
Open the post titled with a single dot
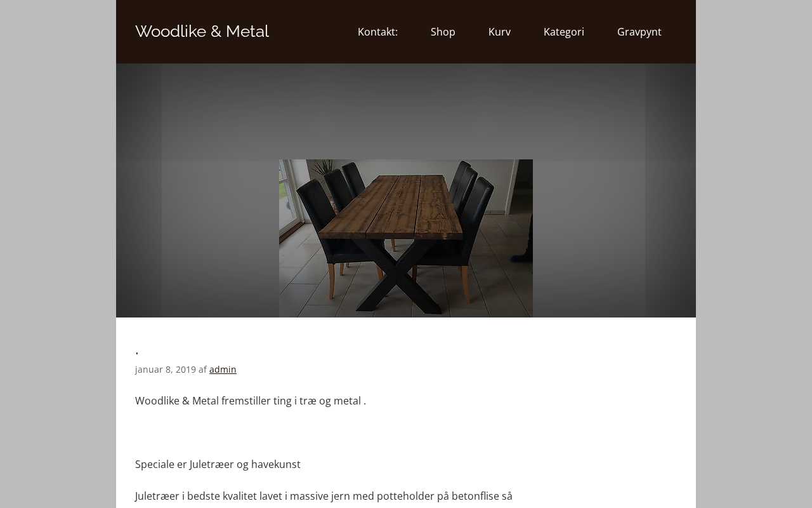coord(137,350)
